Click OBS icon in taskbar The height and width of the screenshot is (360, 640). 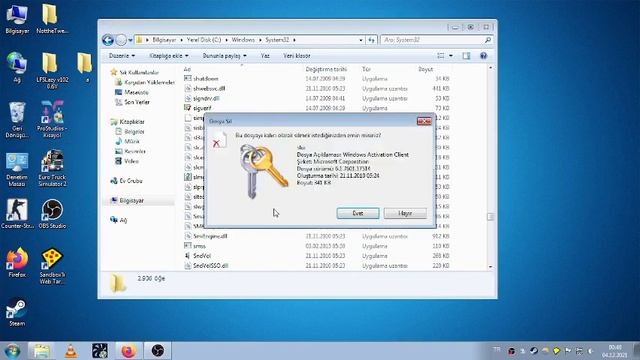coord(158,351)
